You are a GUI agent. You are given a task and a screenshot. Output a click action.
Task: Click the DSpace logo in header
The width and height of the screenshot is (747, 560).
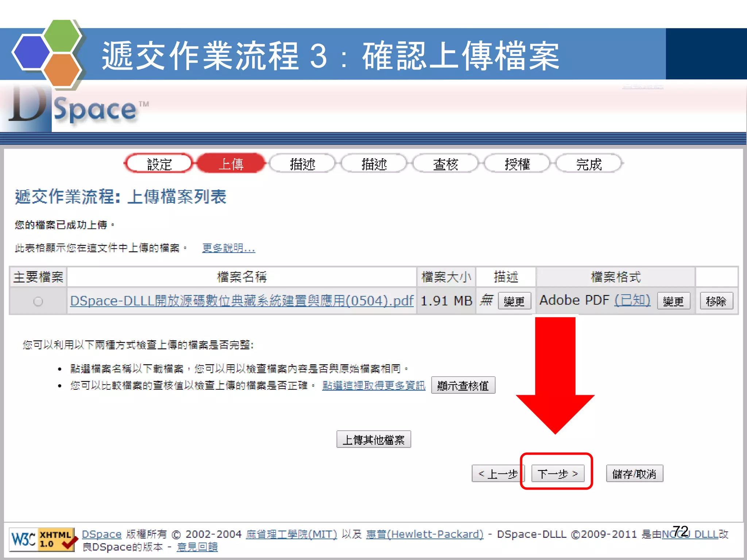click(x=73, y=109)
